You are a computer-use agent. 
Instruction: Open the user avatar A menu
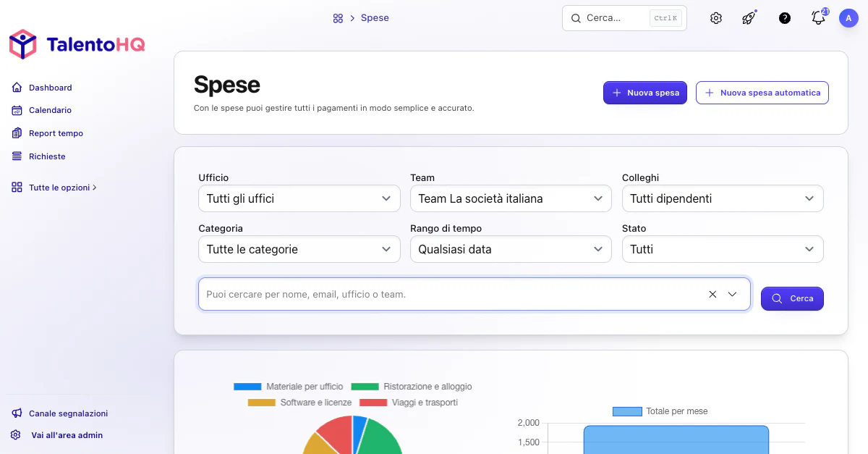coord(848,18)
